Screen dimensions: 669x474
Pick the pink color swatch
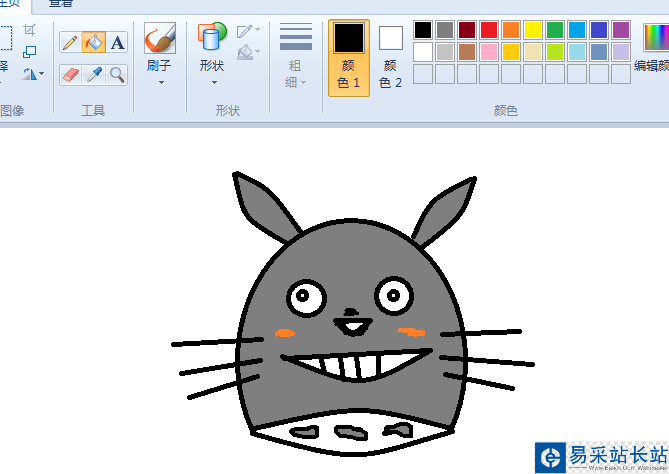pos(489,52)
